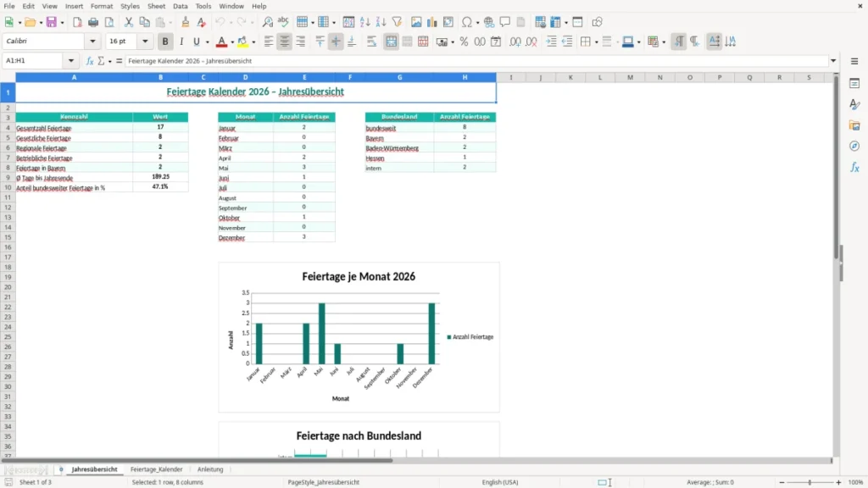Cut the selection with the scissors icon
This screenshot has height=488, width=868.
point(129,22)
